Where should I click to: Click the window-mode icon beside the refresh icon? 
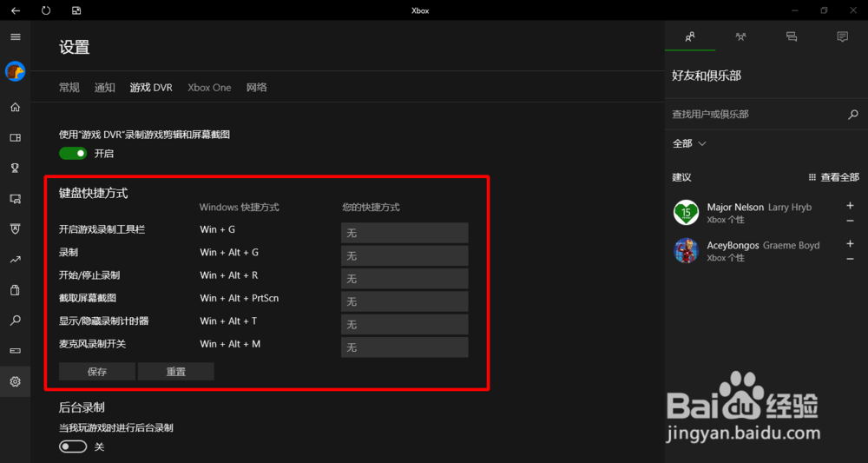76,10
